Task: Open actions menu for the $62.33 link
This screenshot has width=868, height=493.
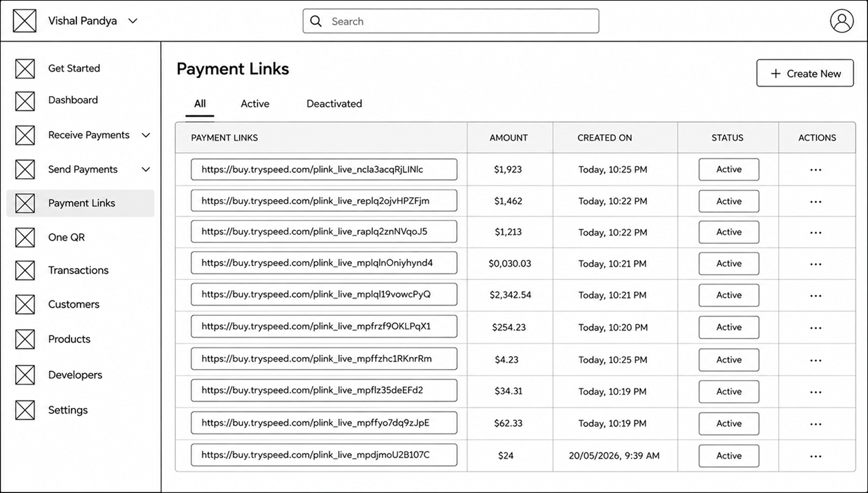Action: click(816, 424)
